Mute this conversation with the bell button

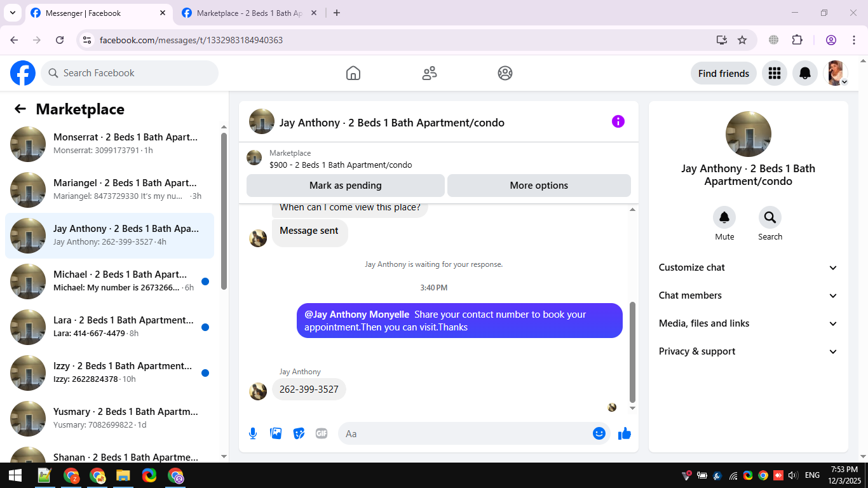click(x=724, y=217)
